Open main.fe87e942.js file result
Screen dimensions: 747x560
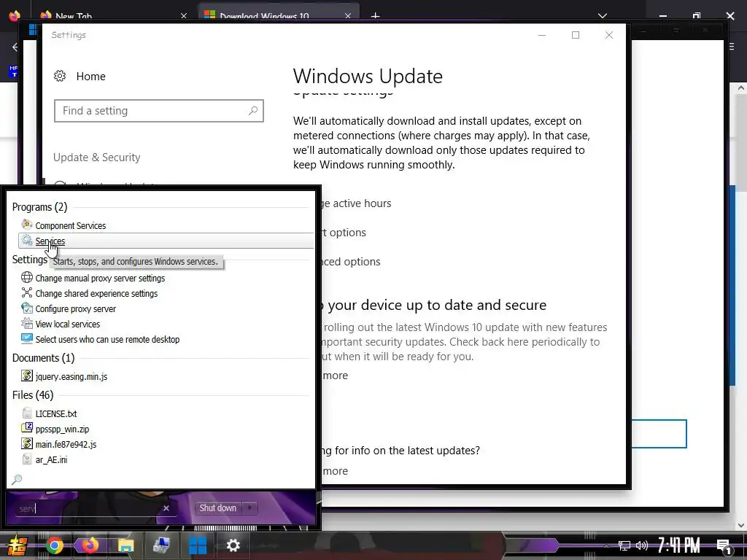pyautogui.click(x=66, y=444)
